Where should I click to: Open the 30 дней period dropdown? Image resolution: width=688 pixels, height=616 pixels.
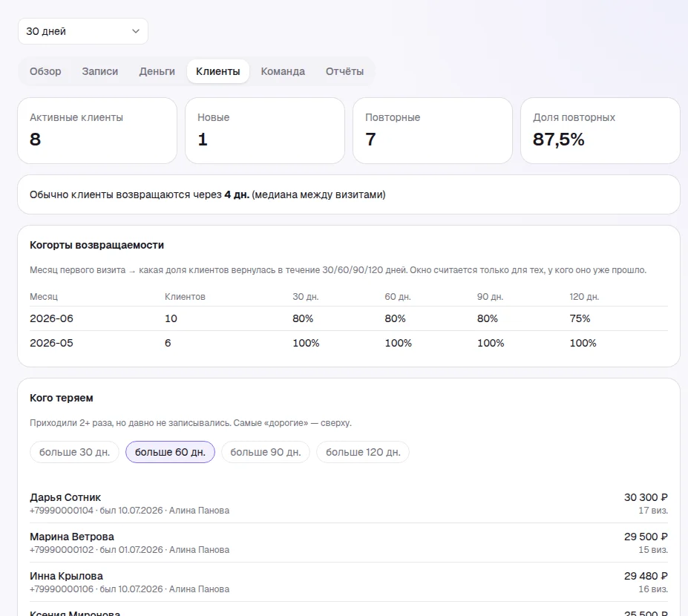(83, 31)
